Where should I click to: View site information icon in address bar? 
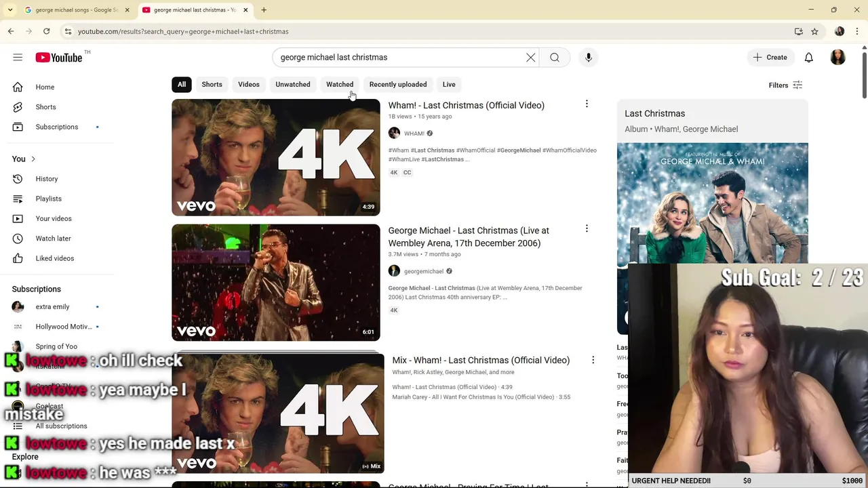tap(68, 31)
